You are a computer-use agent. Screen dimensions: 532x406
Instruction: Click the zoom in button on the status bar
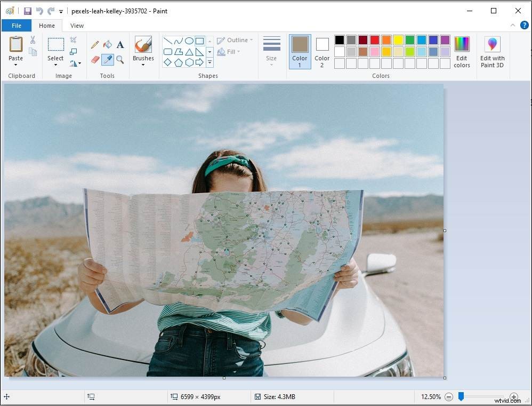pos(514,396)
